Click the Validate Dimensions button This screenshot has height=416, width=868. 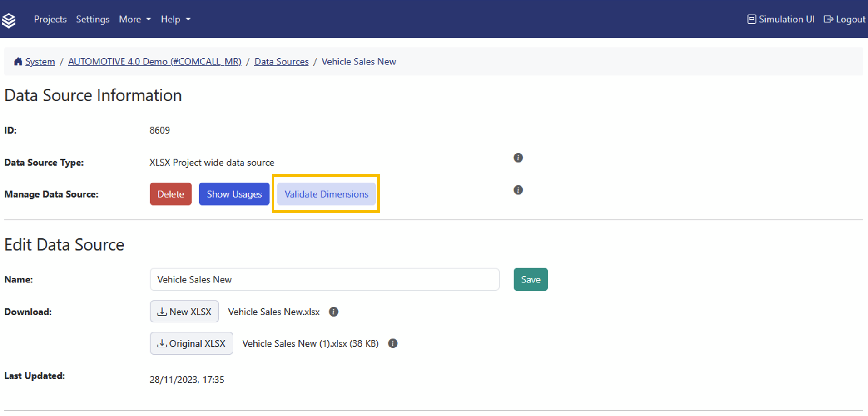coord(326,194)
